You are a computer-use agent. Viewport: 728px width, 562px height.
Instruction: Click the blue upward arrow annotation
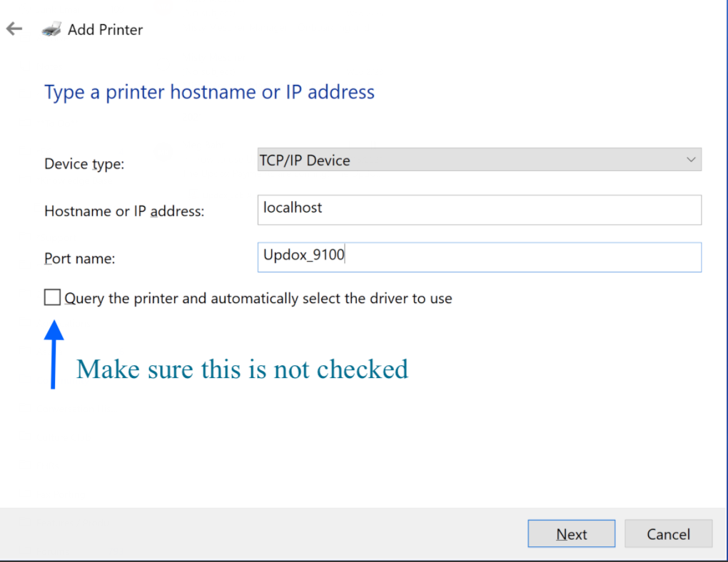[54, 354]
